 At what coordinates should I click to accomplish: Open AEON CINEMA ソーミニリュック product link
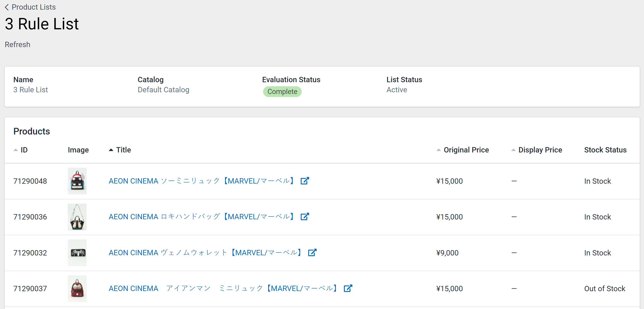click(202, 181)
